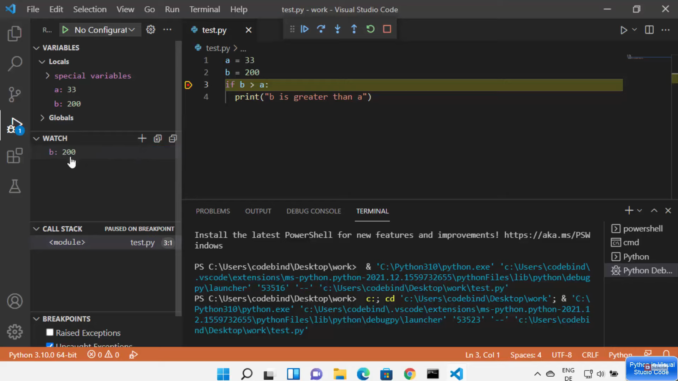The image size is (678, 381).
Task: Open the Accounts menu icon
Action: tap(15, 301)
